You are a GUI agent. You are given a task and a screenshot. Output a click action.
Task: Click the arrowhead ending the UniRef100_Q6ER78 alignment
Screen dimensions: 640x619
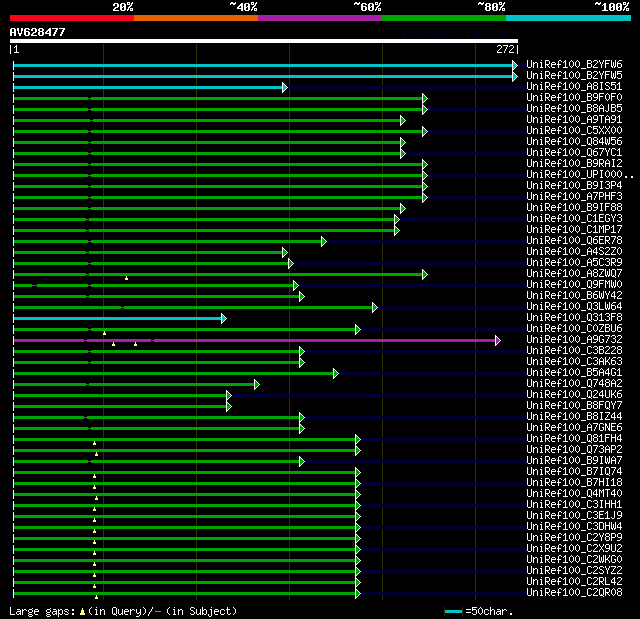coord(324,242)
